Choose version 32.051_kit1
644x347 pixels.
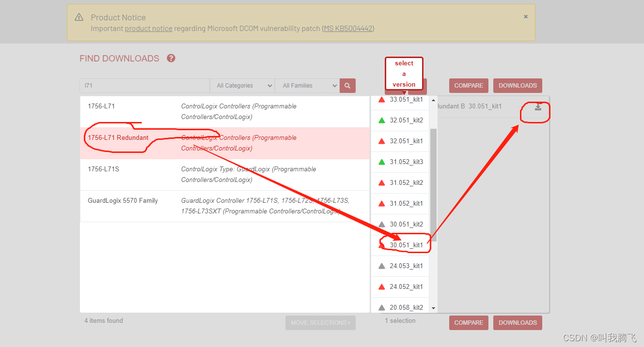point(400,141)
